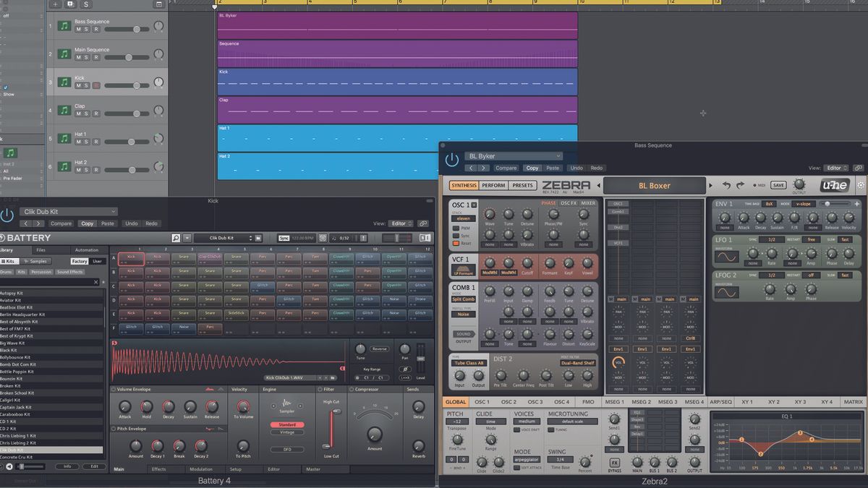The width and height of the screenshot is (868, 488).
Task: Solo the Bass Sequence track
Action: tap(87, 30)
